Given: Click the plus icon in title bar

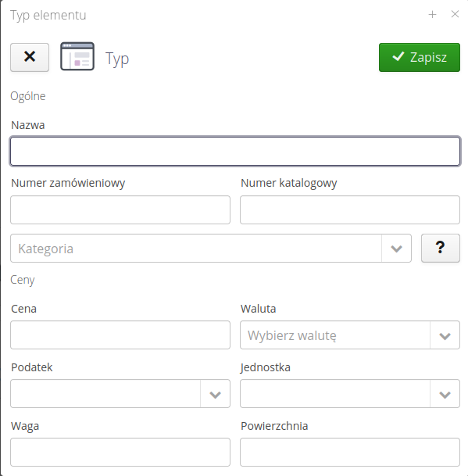Looking at the screenshot, I should (432, 14).
